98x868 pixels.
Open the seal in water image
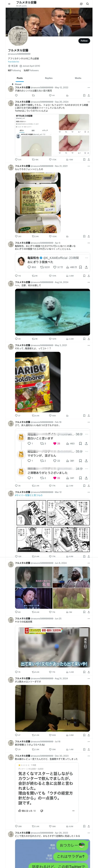coord(52,312)
